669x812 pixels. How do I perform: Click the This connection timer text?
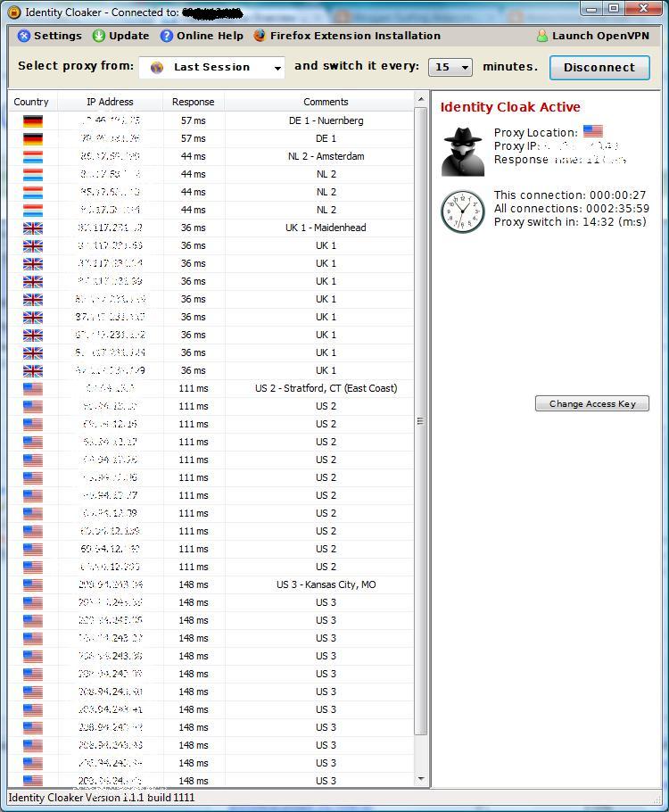click(570, 195)
